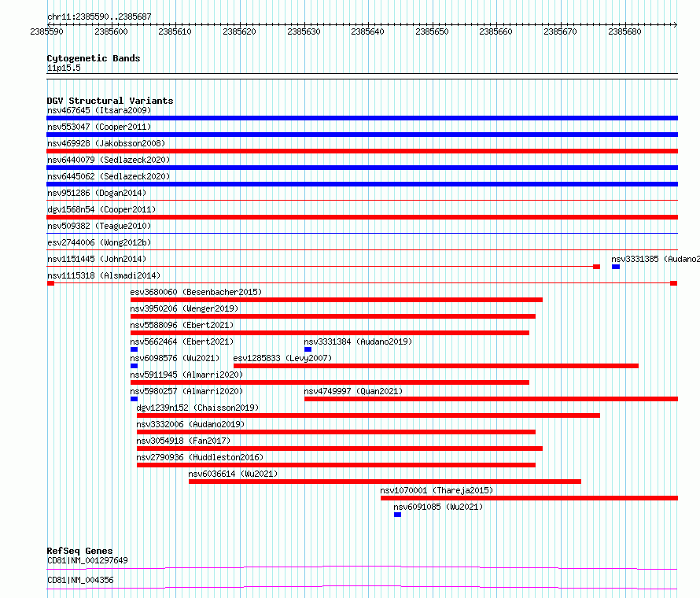
Task: Open nsv2790936 (Huddleston2016) label
Action: pyautogui.click(x=200, y=457)
